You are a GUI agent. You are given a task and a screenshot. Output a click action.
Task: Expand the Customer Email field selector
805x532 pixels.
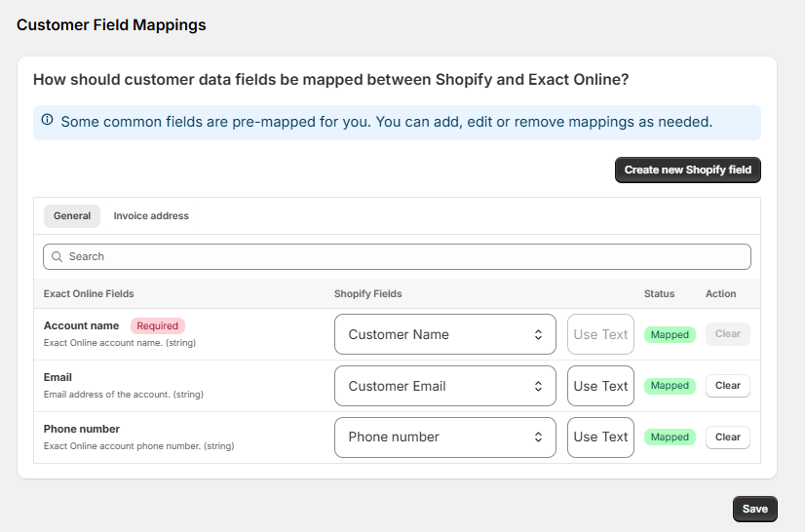(x=445, y=386)
